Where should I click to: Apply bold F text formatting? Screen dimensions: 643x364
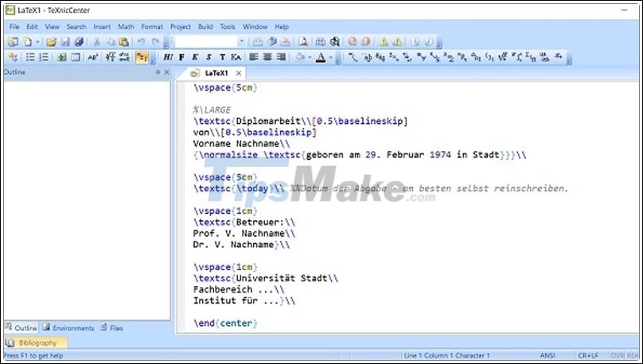pos(181,57)
